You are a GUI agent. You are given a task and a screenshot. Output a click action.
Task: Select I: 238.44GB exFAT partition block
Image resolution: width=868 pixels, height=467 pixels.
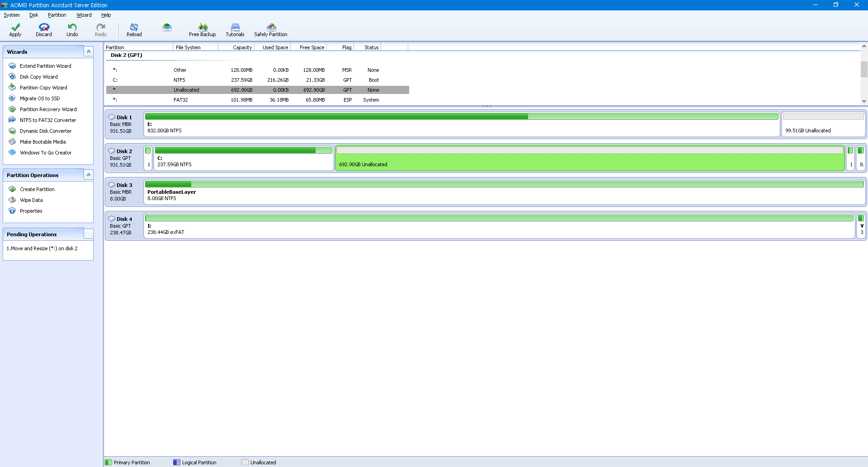tap(499, 226)
